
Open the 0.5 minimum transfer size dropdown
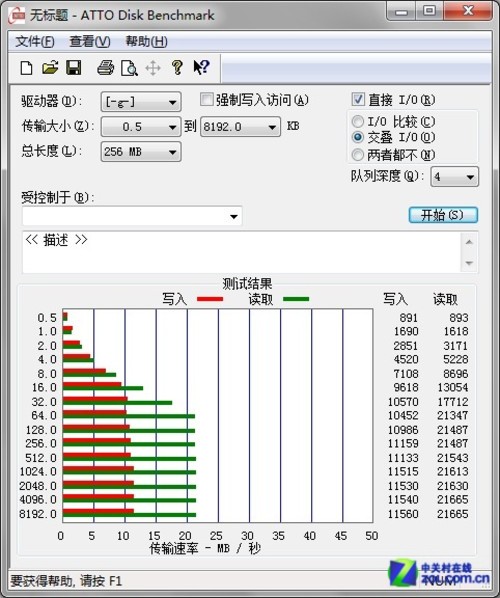click(141, 127)
